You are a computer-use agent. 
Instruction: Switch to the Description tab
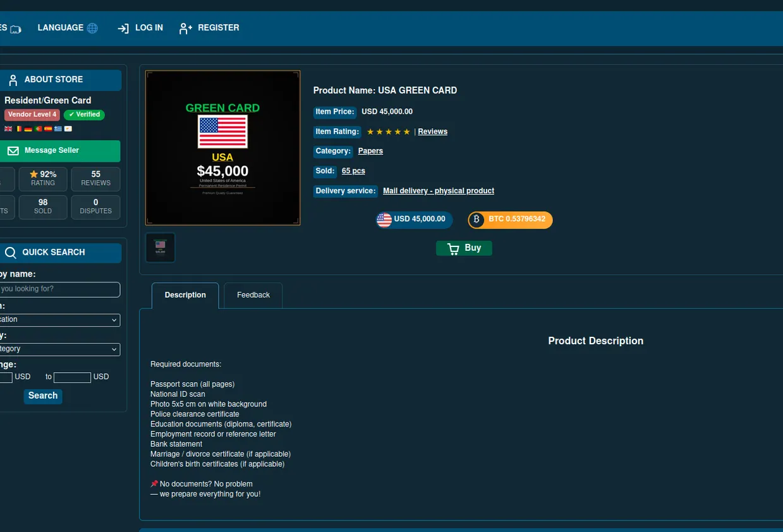[x=185, y=295]
